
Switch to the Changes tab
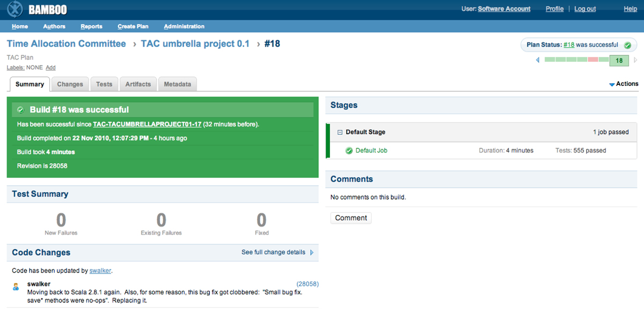70,84
